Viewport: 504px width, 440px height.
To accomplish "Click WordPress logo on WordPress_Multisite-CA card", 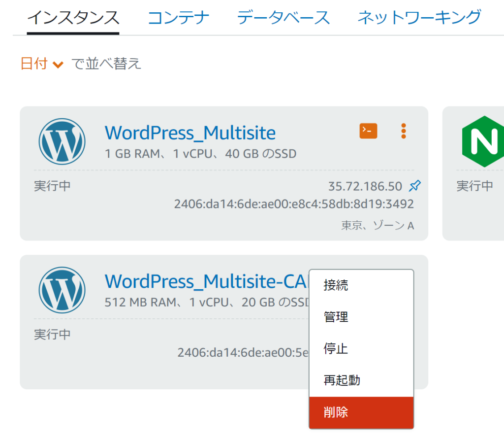I will [62, 290].
